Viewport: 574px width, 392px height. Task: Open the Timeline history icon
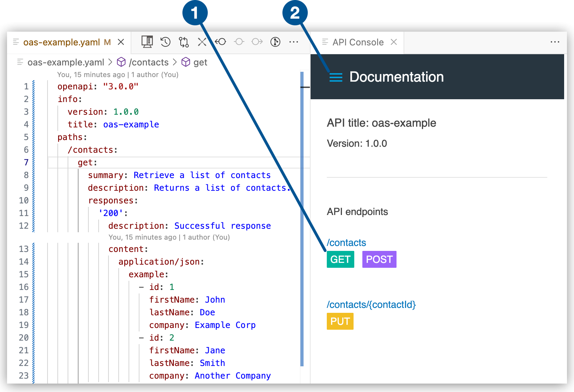tap(165, 42)
